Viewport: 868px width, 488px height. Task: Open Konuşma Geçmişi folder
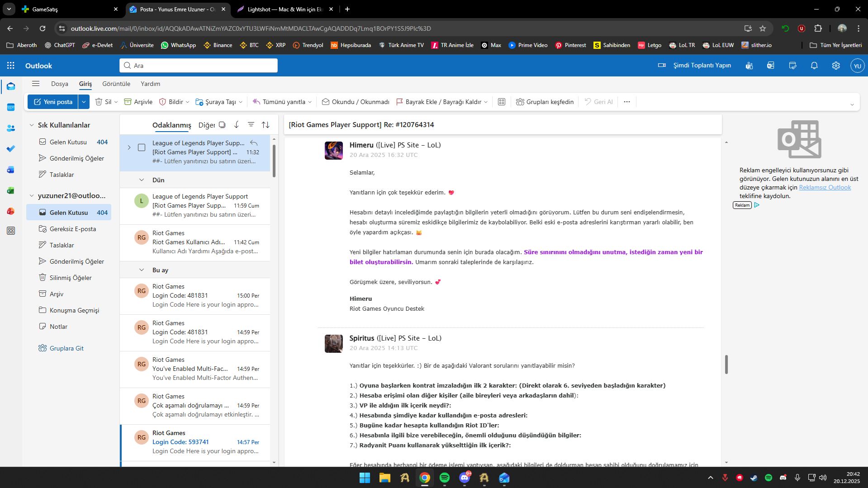[x=69, y=310]
